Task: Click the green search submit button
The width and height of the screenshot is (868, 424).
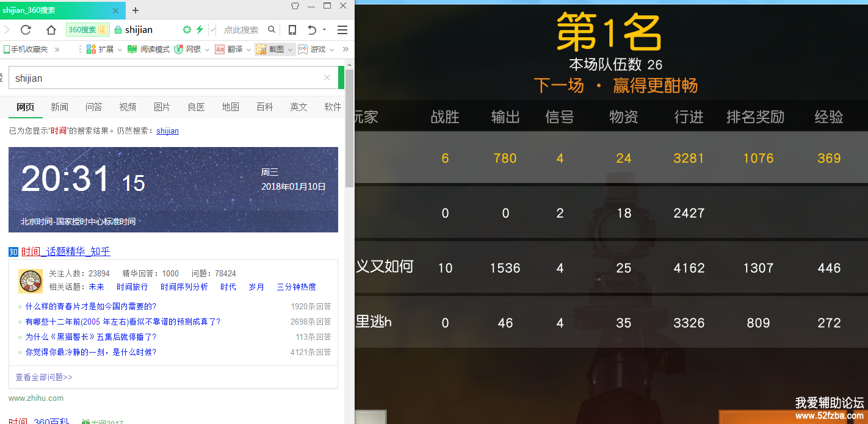Action: (341, 77)
